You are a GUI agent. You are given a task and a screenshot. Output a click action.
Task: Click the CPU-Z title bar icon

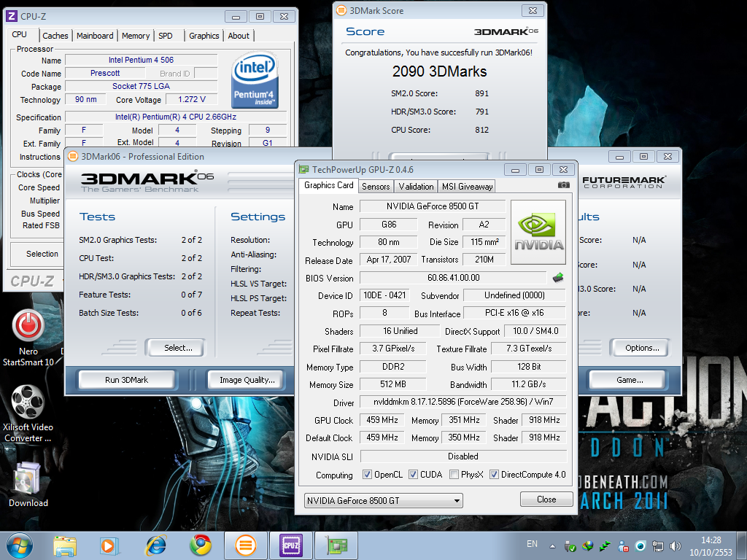12,16
